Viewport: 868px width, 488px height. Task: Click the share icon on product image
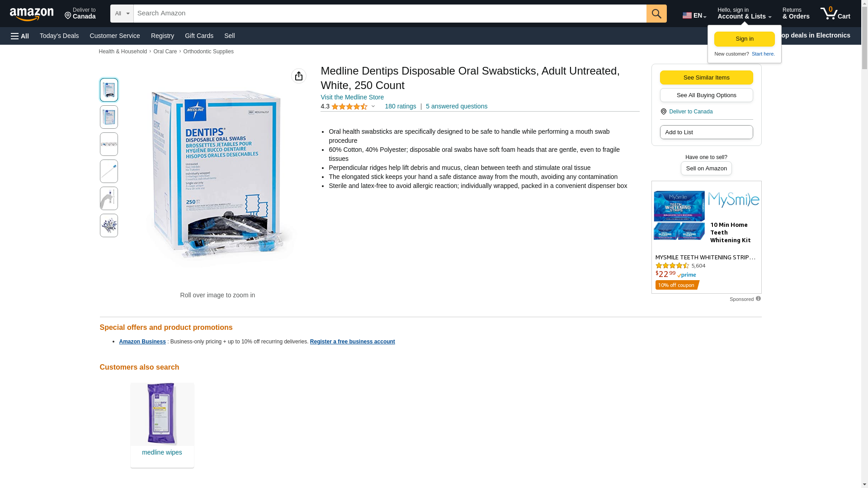pos(299,76)
